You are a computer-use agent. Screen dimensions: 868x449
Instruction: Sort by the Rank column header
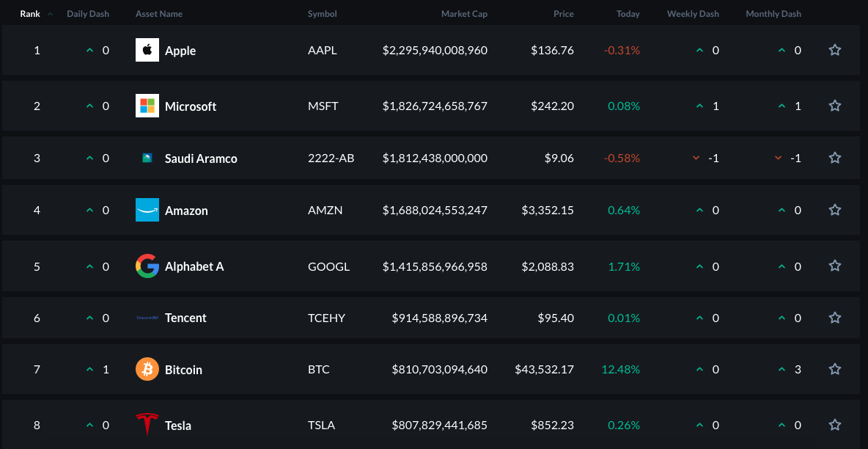pos(31,14)
